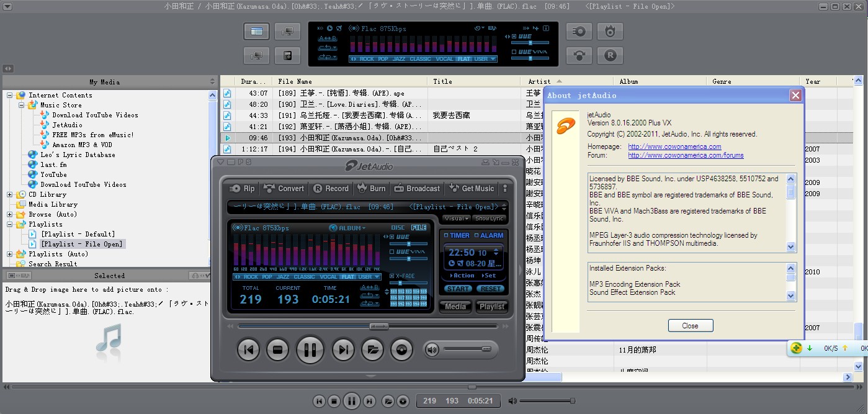Open the cowonamerica.com/forums link
Image resolution: width=868 pixels, height=414 pixels.
pos(686,155)
